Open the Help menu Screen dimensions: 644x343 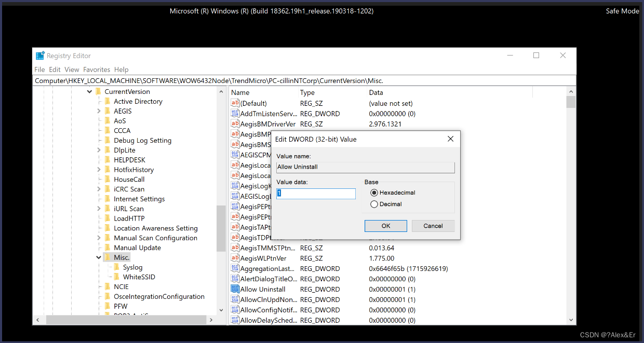(x=121, y=70)
